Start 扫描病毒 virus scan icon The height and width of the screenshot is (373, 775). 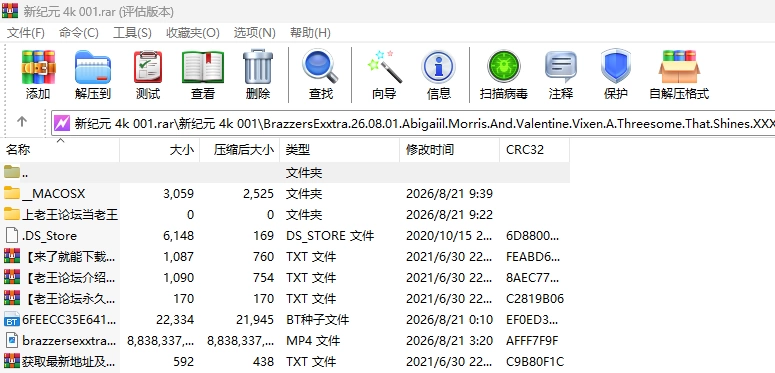pos(503,74)
